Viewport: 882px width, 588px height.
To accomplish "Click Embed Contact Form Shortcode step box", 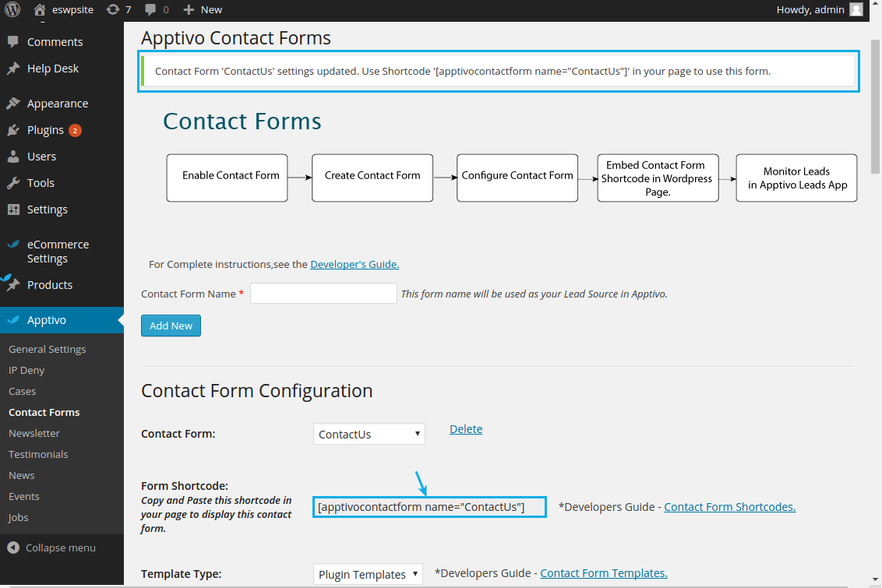I will [658, 178].
